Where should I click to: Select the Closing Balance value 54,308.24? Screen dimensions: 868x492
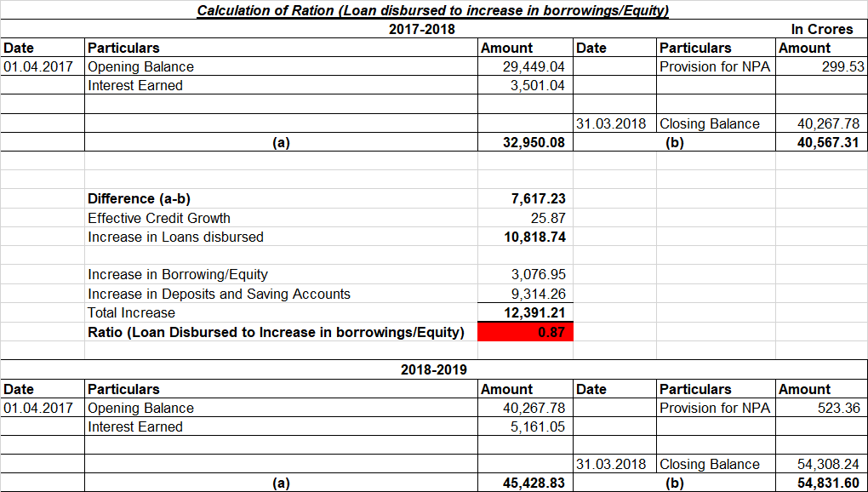(x=821, y=464)
